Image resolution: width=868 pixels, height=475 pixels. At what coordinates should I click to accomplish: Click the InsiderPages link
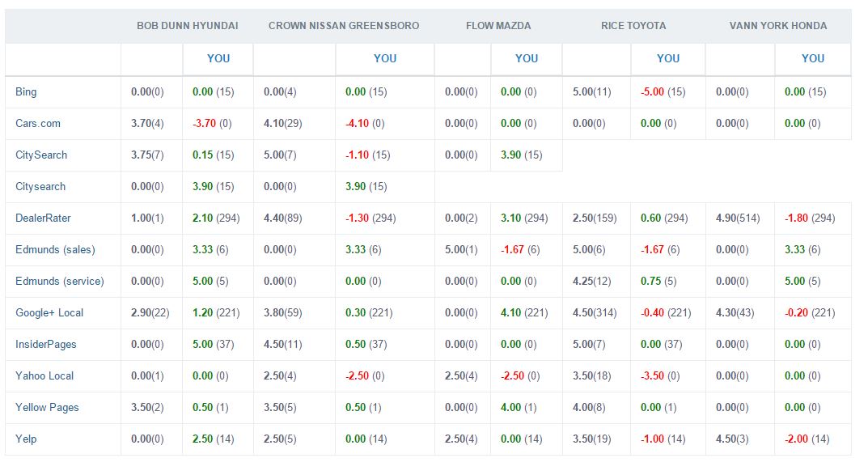coord(46,345)
